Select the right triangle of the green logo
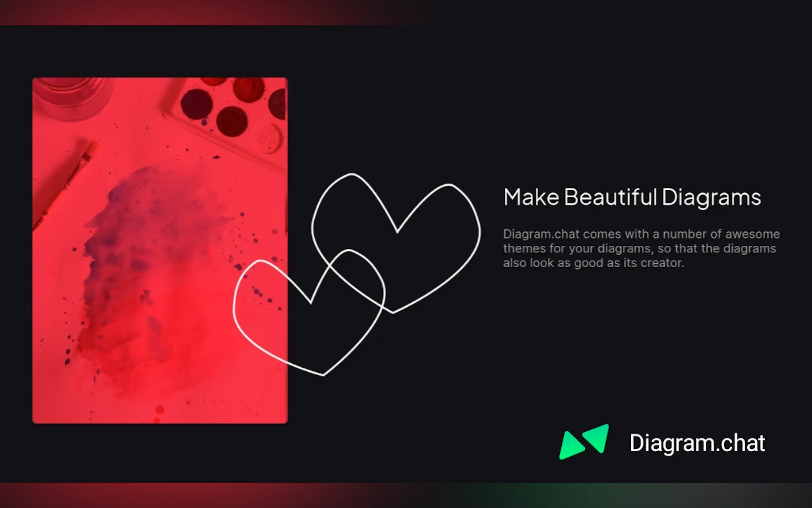 click(x=597, y=438)
